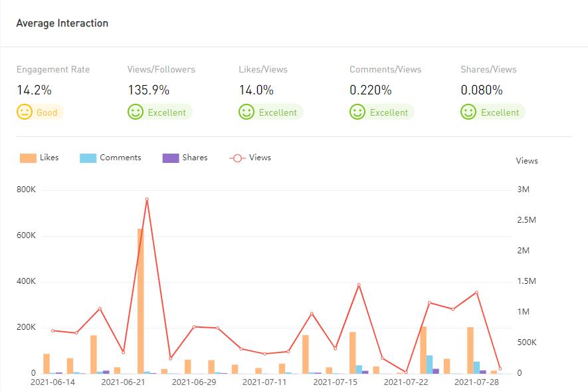Click the green smiley under Likes/Views
Viewport: 588px width, 391px height.
coord(246,112)
